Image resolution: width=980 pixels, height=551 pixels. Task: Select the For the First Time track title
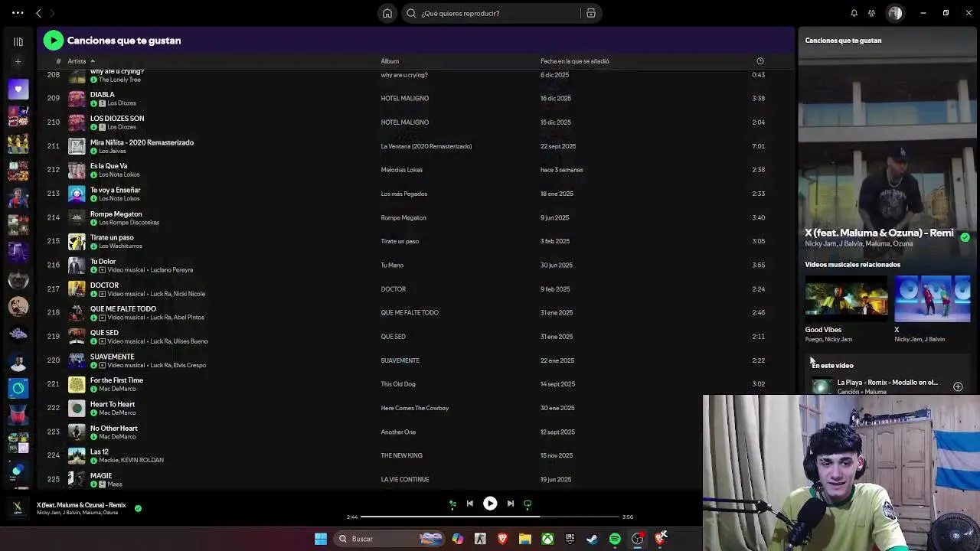(116, 380)
